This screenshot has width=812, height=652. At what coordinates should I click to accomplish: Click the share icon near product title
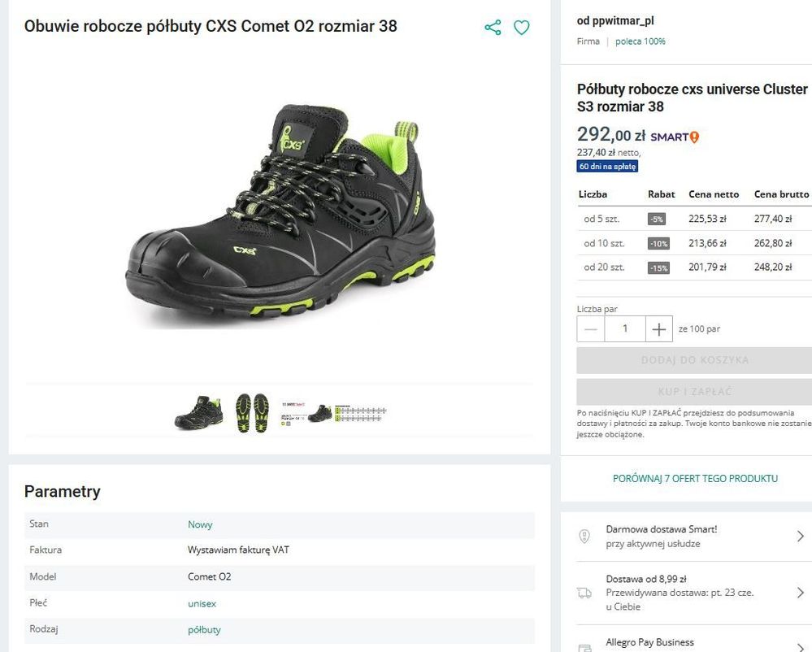493,28
